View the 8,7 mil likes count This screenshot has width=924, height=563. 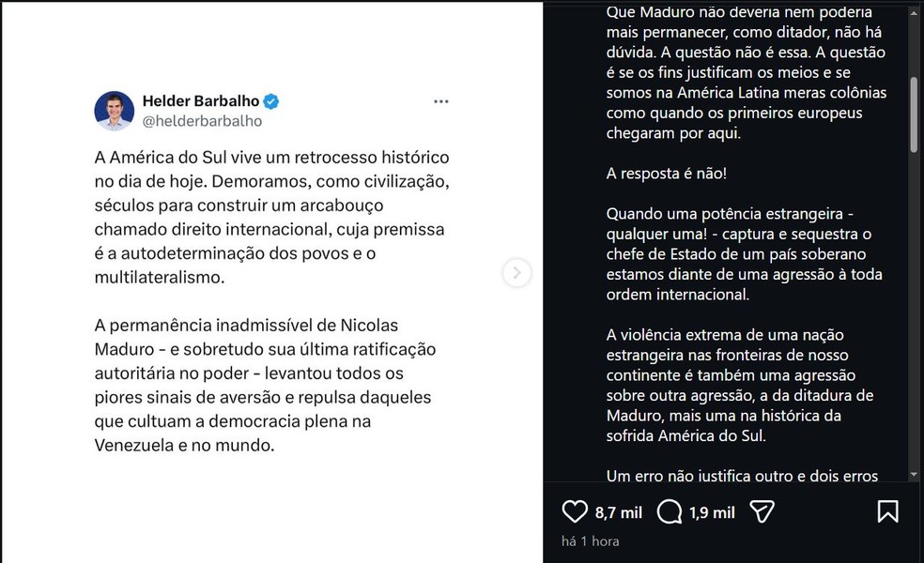(618, 512)
